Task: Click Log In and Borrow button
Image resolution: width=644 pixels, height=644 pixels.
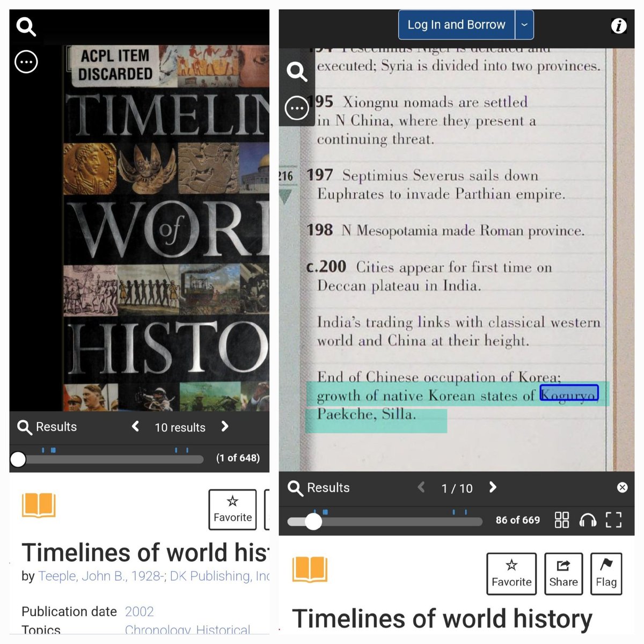Action: [x=456, y=25]
